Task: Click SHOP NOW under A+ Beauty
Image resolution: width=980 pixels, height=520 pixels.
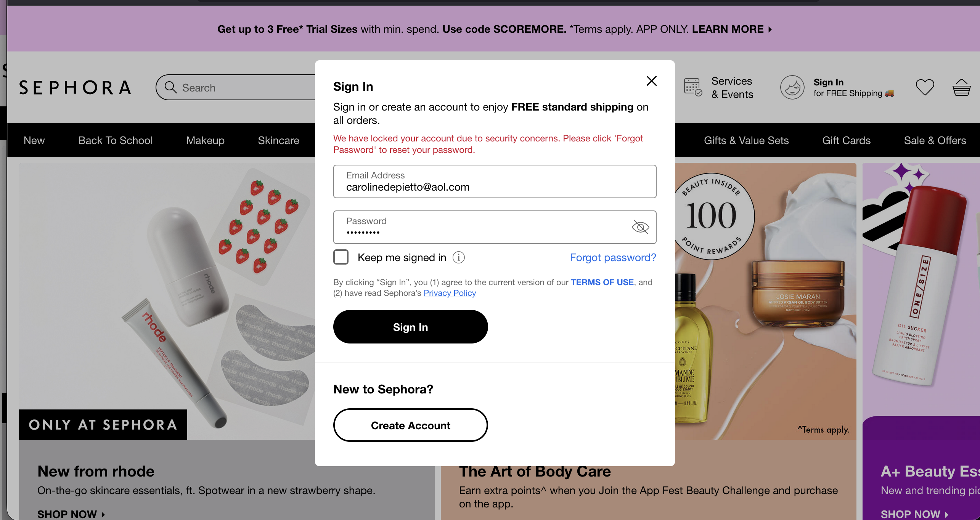Action: tap(914, 514)
